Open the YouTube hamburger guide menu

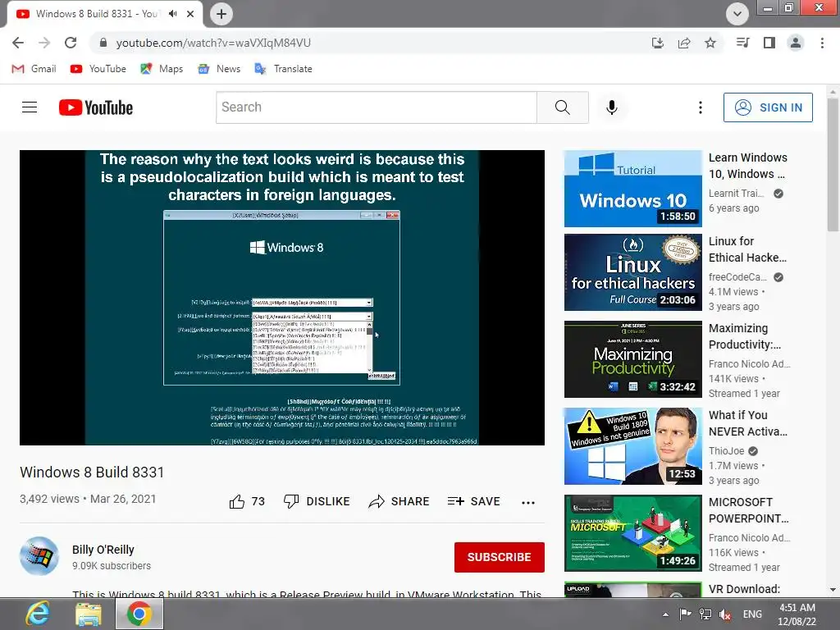(30, 107)
